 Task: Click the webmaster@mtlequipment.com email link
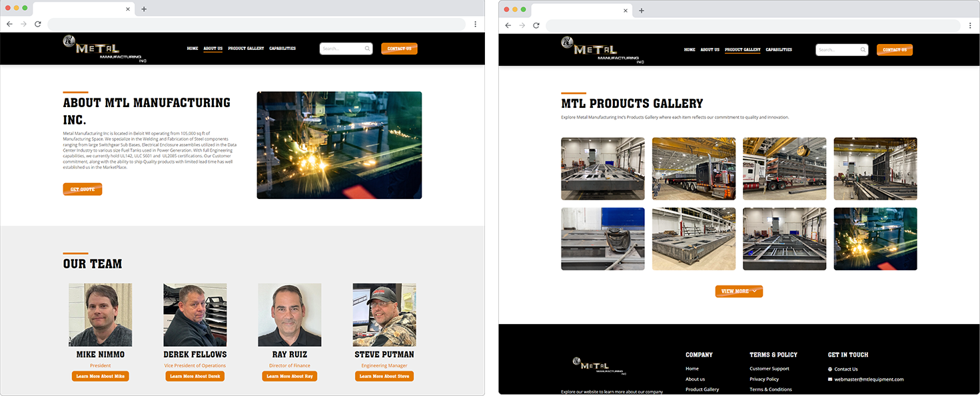tap(869, 379)
